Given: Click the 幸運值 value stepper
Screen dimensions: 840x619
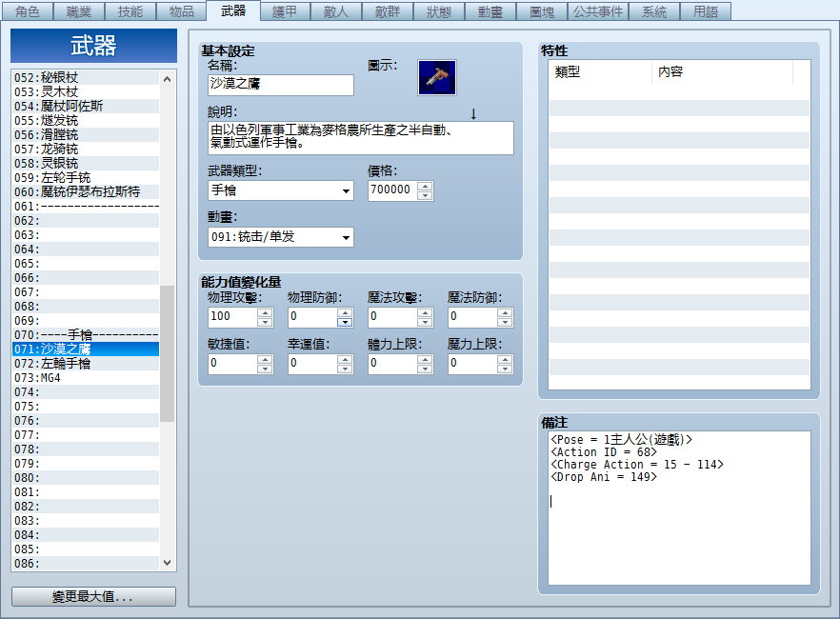Looking at the screenshot, I should 320,364.
